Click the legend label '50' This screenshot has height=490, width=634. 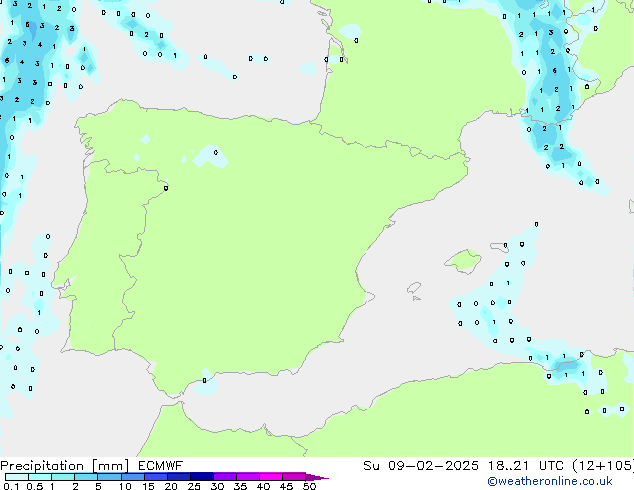coord(309,486)
